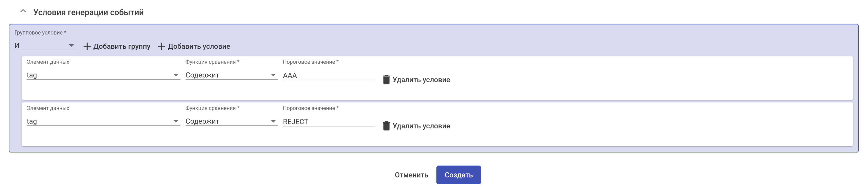868x190 pixels.
Task: Collapse the Условия генерации событий section chevron
Action: (x=23, y=11)
